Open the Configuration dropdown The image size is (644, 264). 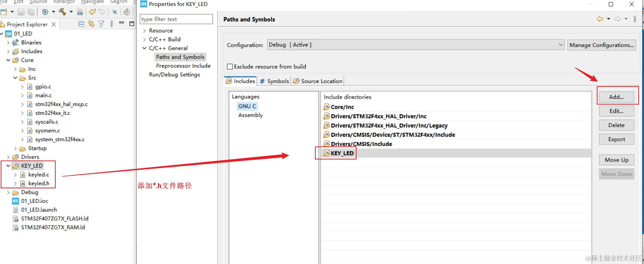[416, 45]
